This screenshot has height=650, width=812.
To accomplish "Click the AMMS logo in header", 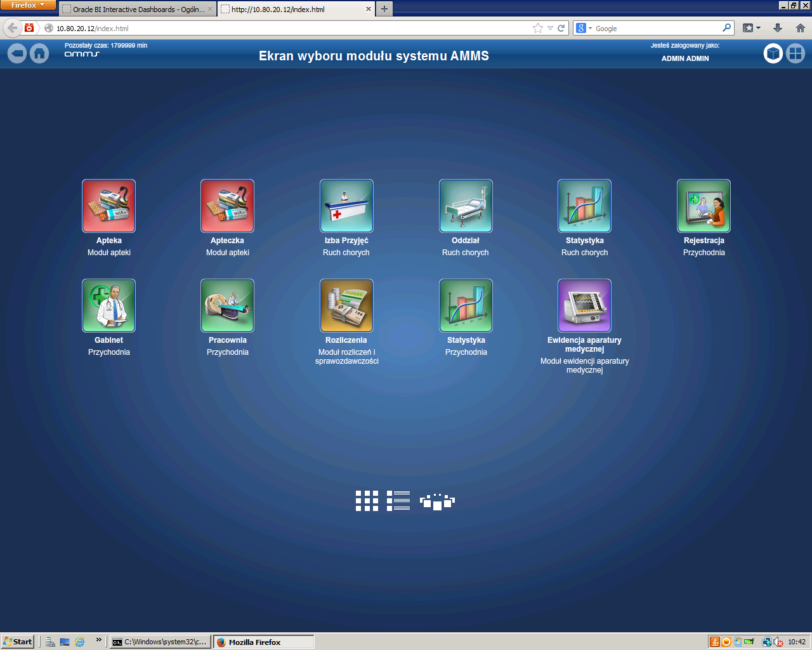I will coord(82,55).
